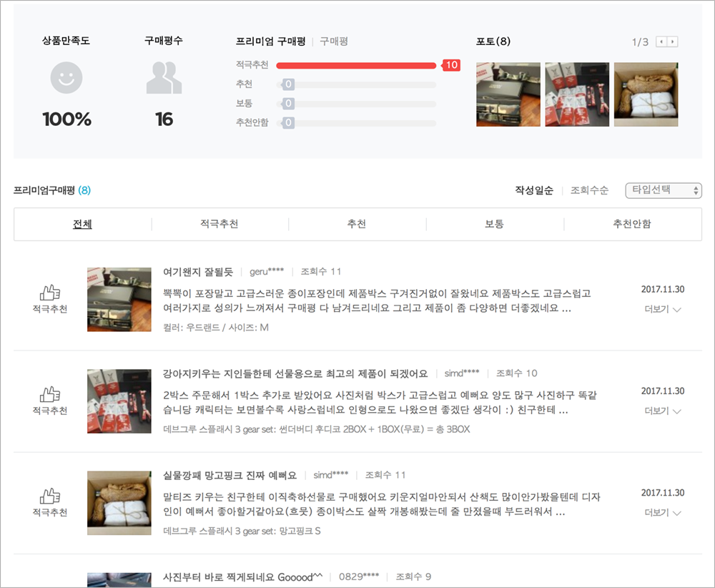The height and width of the screenshot is (588, 715).
Task: Click thumbs-up icon on geru**** review
Action: (x=50, y=293)
